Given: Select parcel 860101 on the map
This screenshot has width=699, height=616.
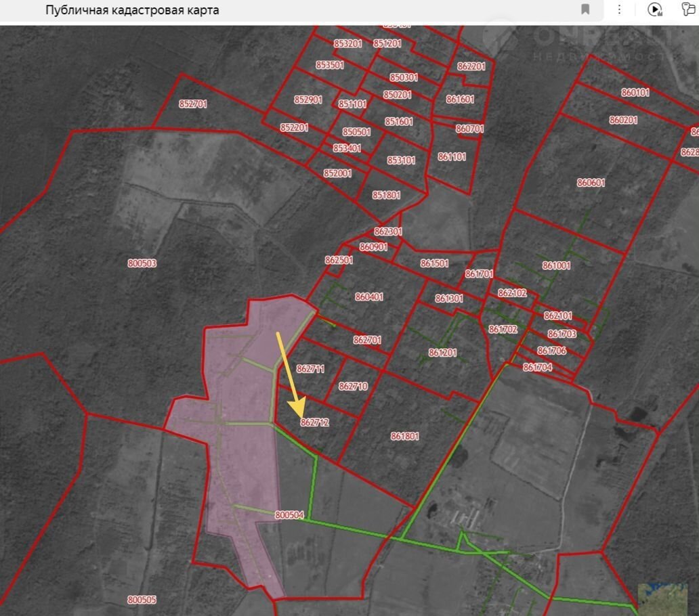Looking at the screenshot, I should 635,93.
